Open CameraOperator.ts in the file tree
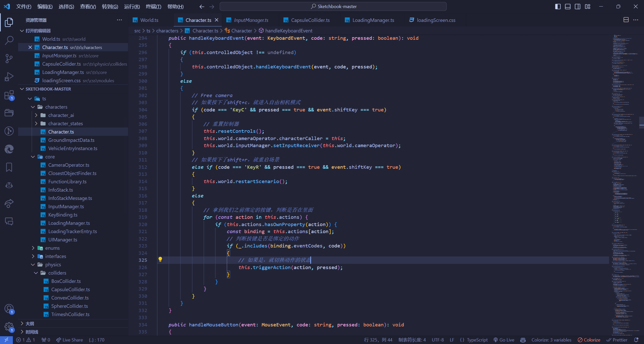This screenshot has width=644, height=344. [x=69, y=165]
